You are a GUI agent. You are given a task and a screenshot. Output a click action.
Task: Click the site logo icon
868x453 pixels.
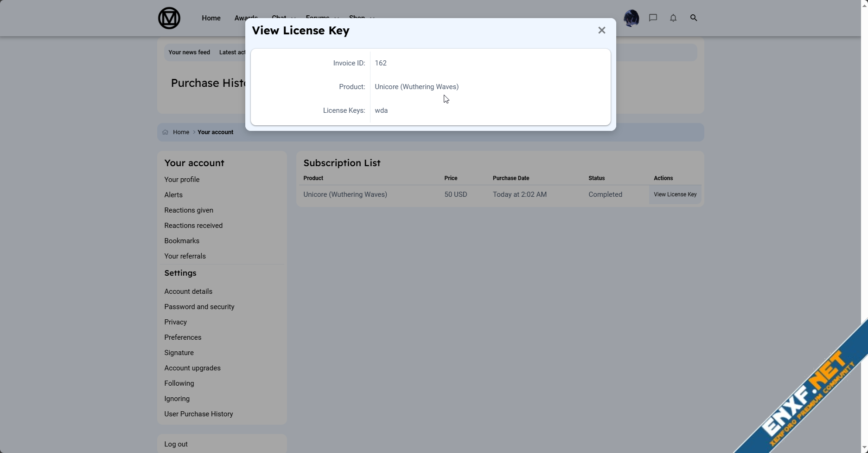[x=169, y=18]
